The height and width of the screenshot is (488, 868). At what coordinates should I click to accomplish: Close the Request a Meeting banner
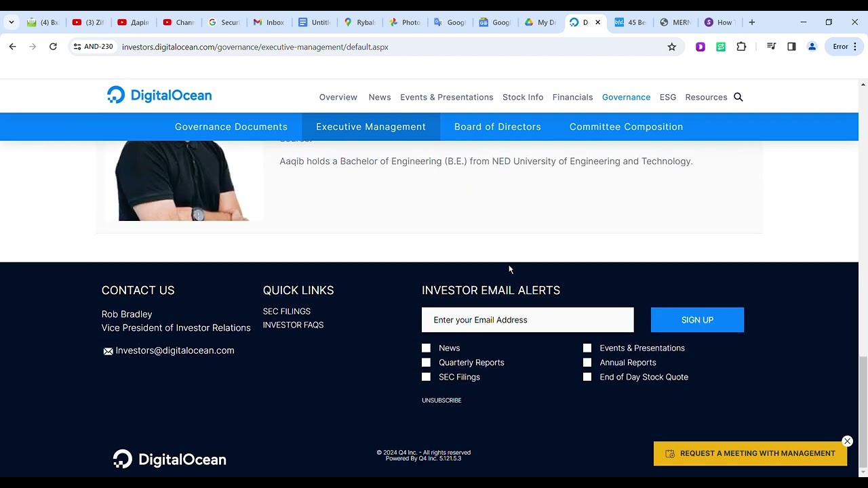(847, 441)
